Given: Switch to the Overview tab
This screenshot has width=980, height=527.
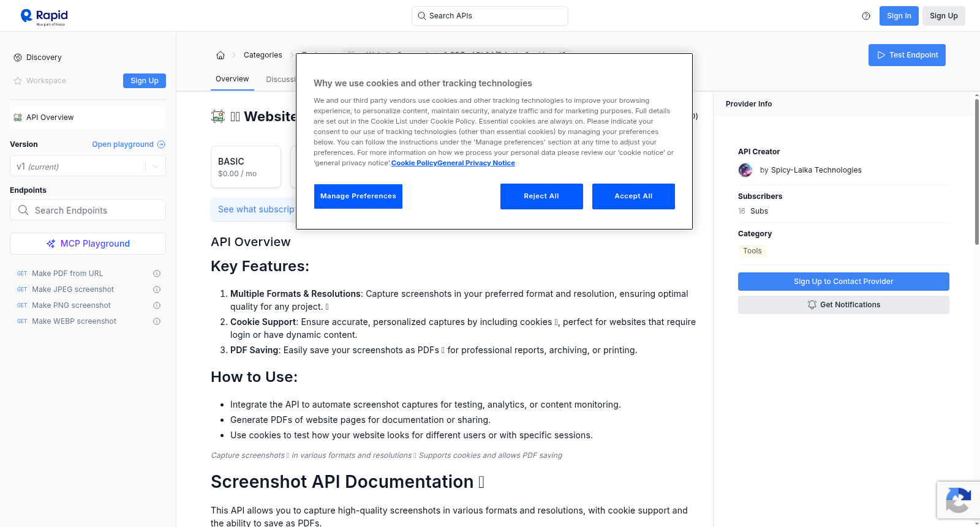Looking at the screenshot, I should point(232,79).
